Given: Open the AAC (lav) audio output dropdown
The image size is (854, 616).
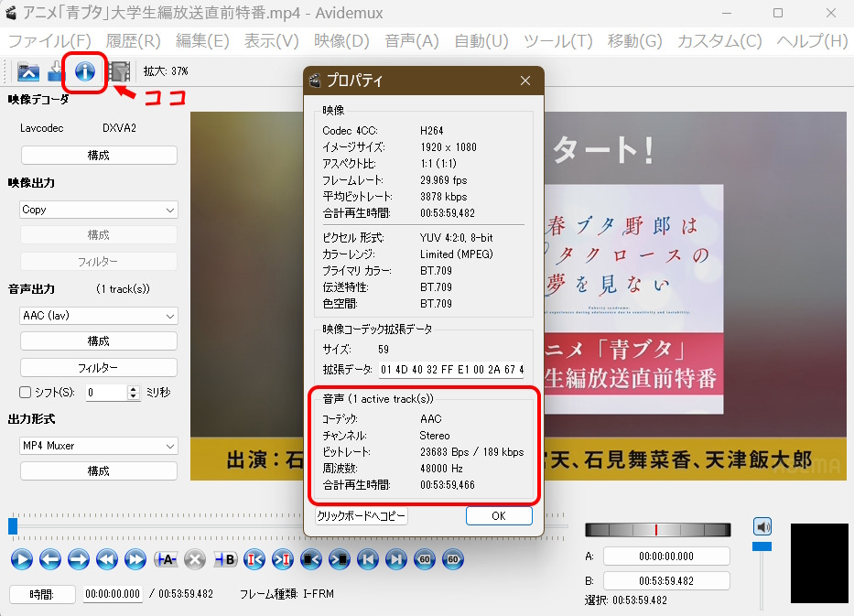Looking at the screenshot, I should tap(99, 316).
